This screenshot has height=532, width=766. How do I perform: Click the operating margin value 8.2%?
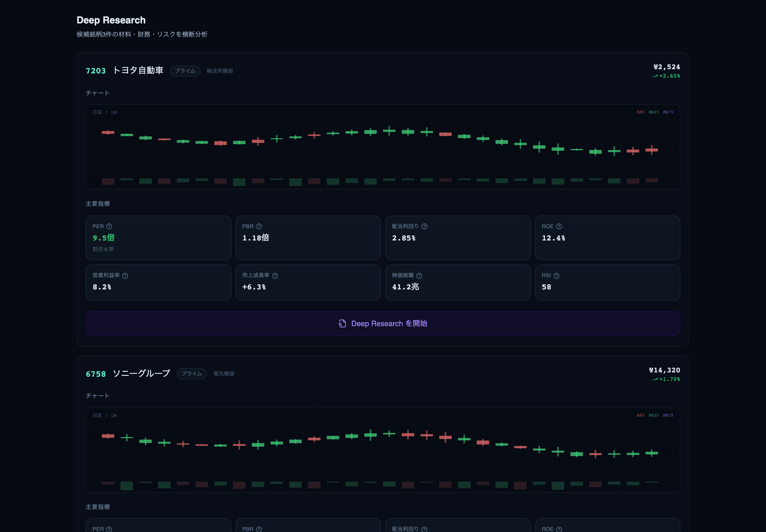click(x=102, y=287)
